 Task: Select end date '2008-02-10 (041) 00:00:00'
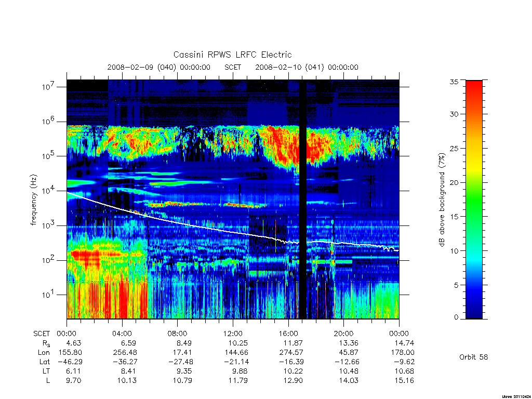307,67
